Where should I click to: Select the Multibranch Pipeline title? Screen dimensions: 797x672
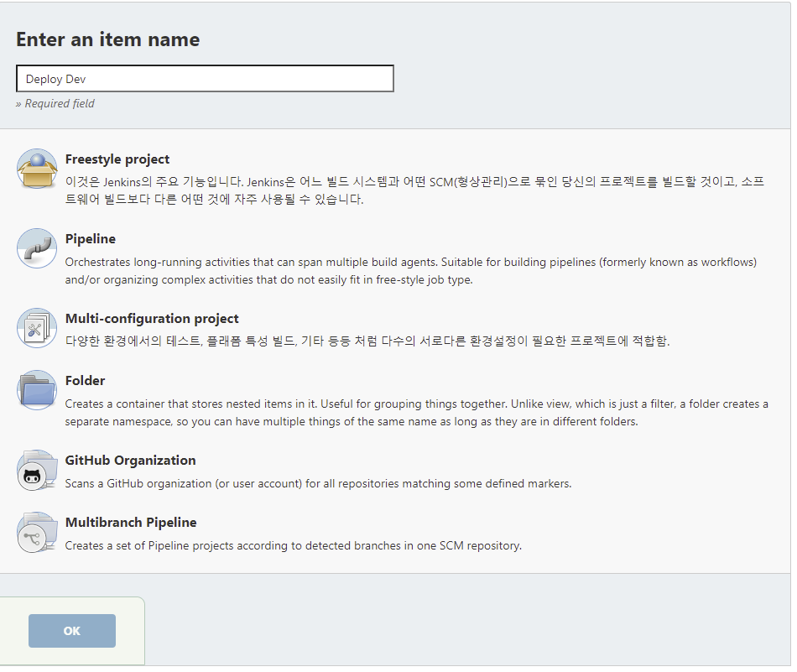tap(131, 523)
